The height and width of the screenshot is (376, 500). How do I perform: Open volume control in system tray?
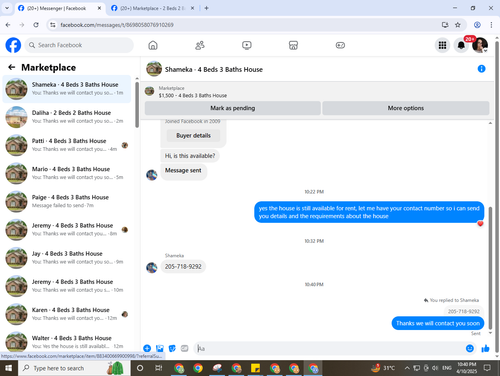point(435,368)
